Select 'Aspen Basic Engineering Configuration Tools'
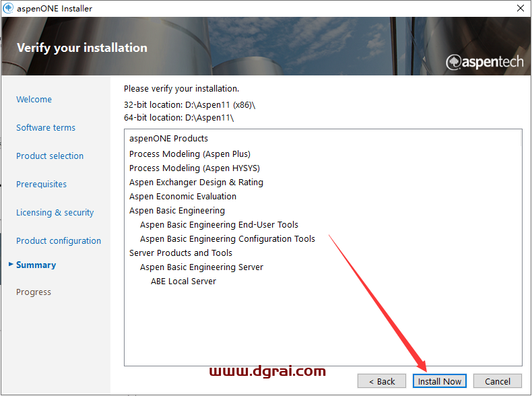Image resolution: width=532 pixels, height=396 pixels. (228, 239)
